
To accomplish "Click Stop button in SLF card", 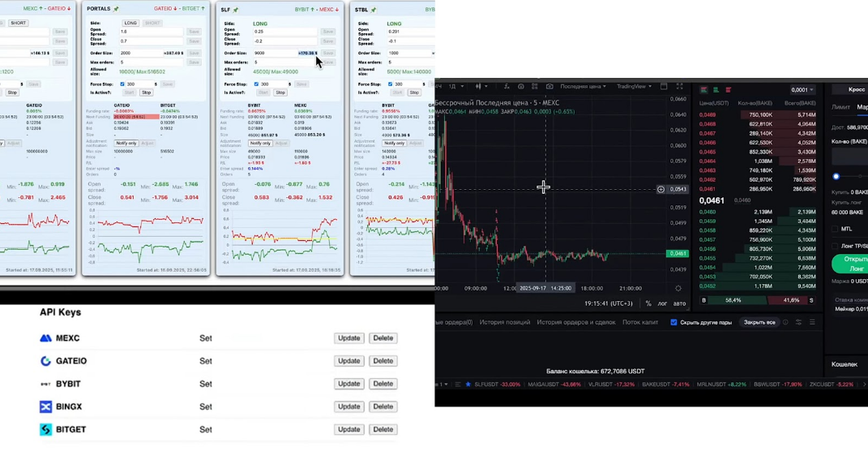I will pyautogui.click(x=280, y=92).
